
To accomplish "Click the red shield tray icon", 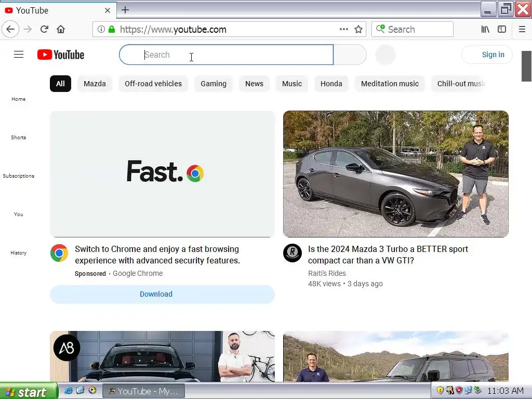I will (459, 391).
